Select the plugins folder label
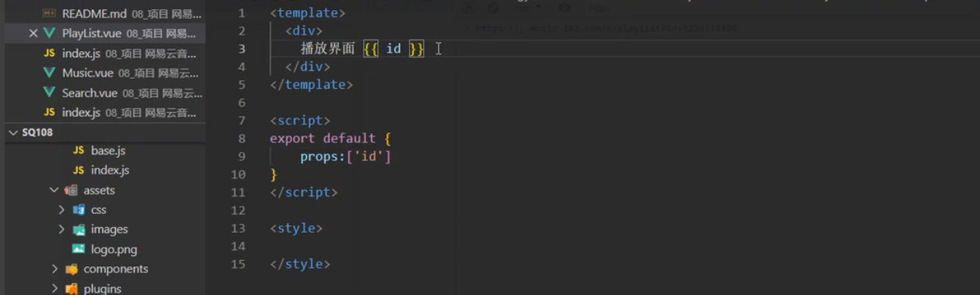 103,289
